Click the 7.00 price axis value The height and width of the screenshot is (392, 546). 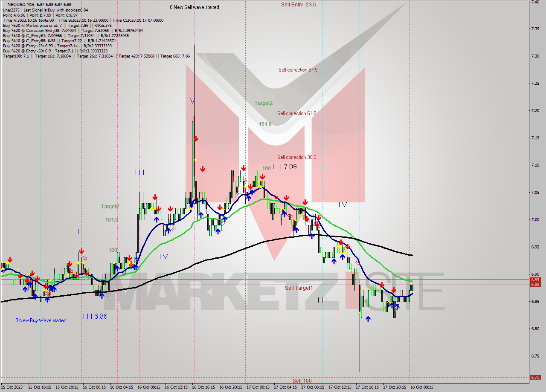pos(535,220)
